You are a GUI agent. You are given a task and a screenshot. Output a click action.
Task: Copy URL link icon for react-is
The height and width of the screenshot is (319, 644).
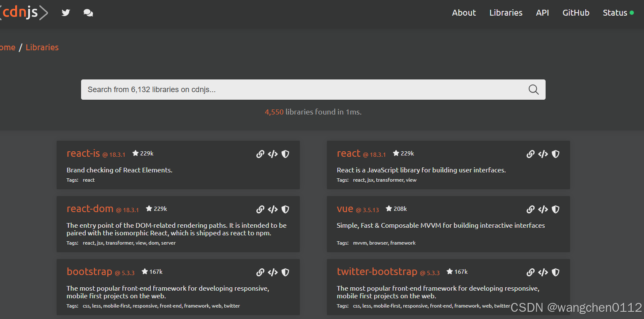point(260,154)
